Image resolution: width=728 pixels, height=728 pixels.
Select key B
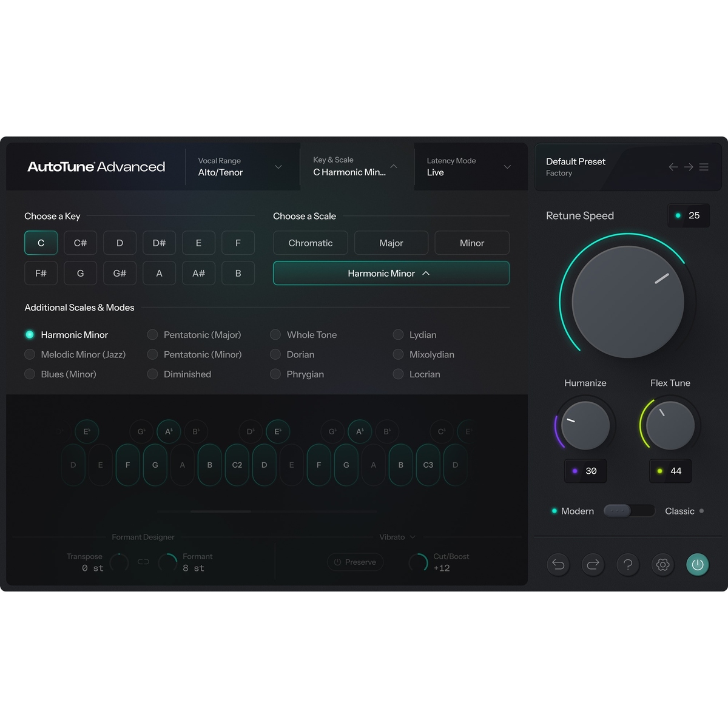click(238, 273)
